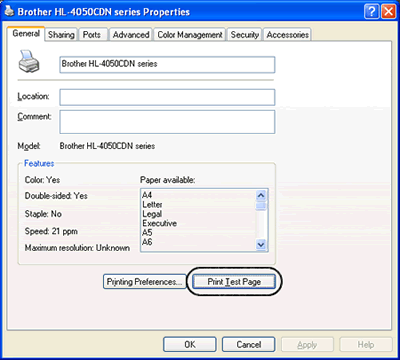
Task: Select A6 in the paper list
Action: click(x=147, y=242)
